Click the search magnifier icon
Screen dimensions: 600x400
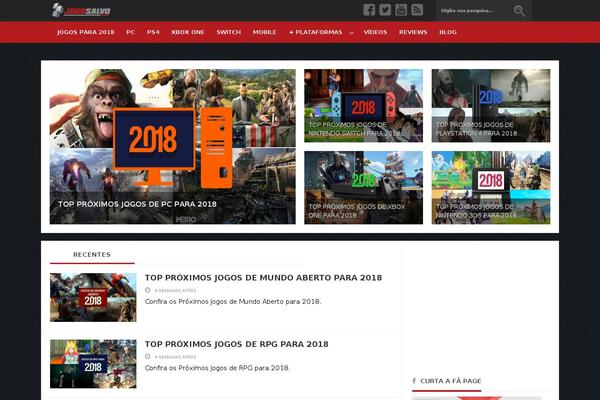(x=519, y=11)
